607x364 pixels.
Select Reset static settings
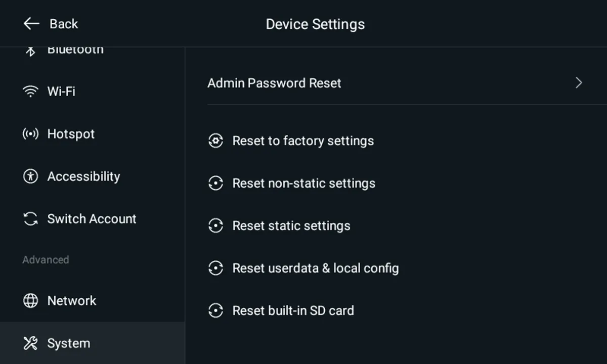coord(291,225)
